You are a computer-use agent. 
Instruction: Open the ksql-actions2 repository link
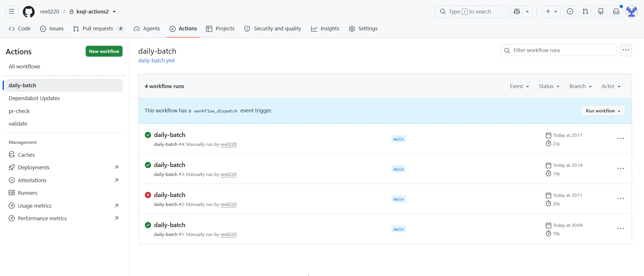pyautogui.click(x=93, y=11)
